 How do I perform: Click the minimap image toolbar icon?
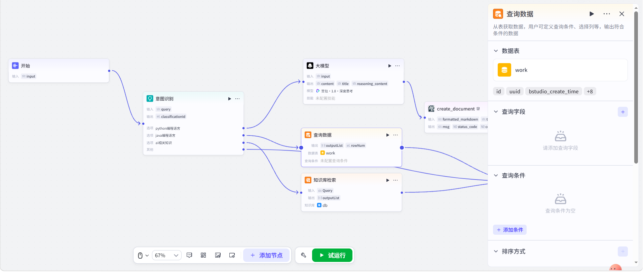click(x=218, y=256)
